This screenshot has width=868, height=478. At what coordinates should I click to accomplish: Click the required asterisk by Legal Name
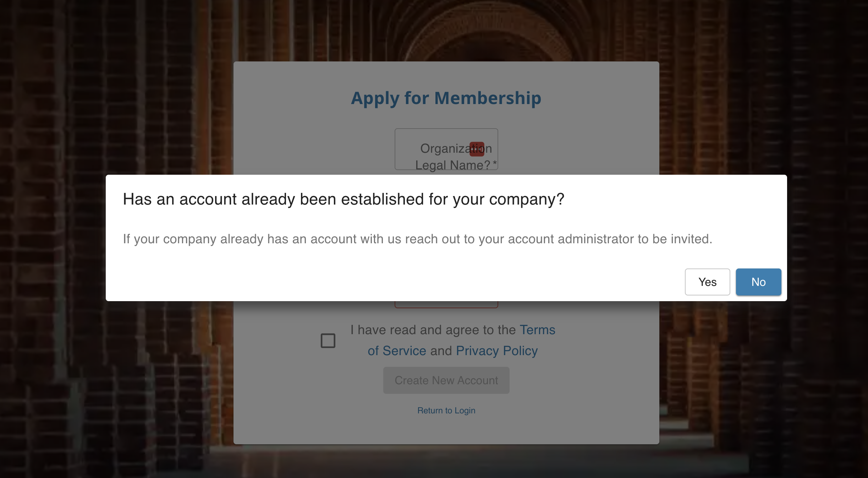tap(495, 163)
